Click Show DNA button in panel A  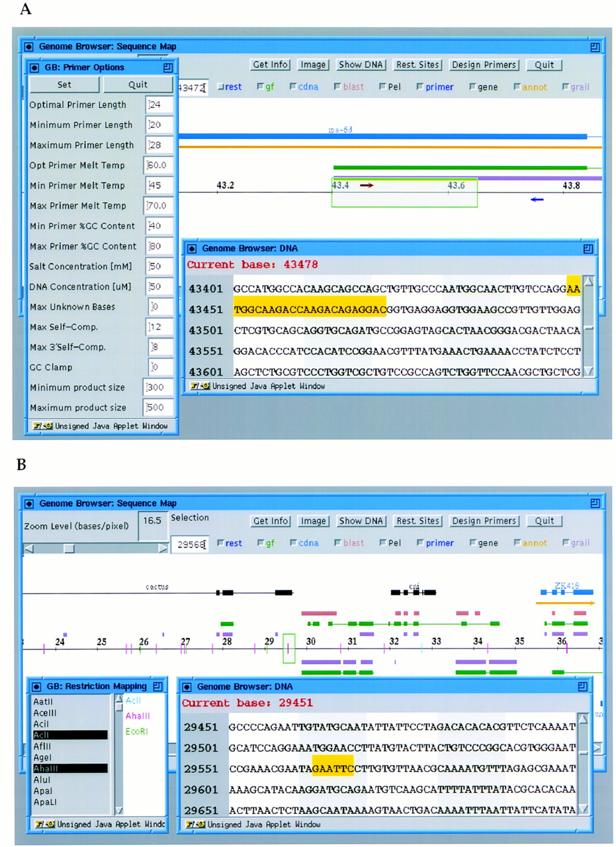(x=361, y=65)
